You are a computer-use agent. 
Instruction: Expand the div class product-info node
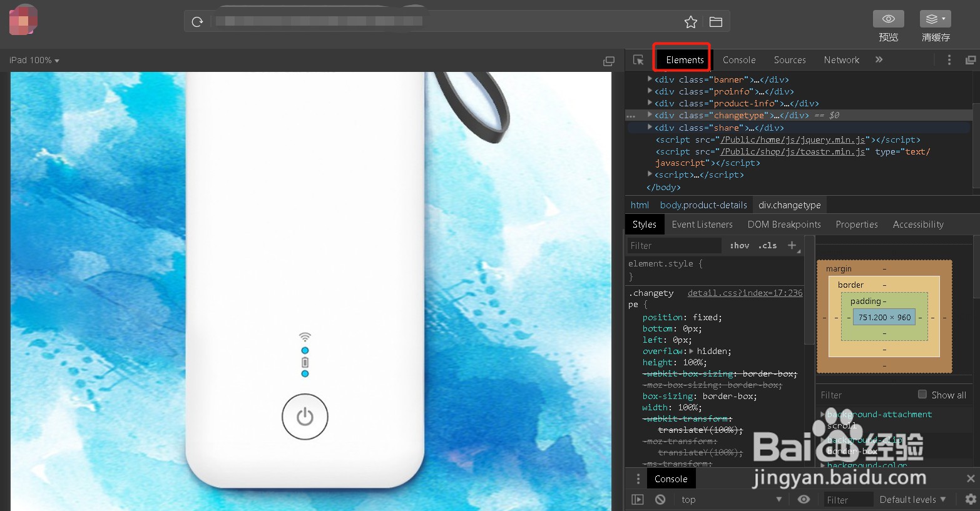tap(650, 103)
